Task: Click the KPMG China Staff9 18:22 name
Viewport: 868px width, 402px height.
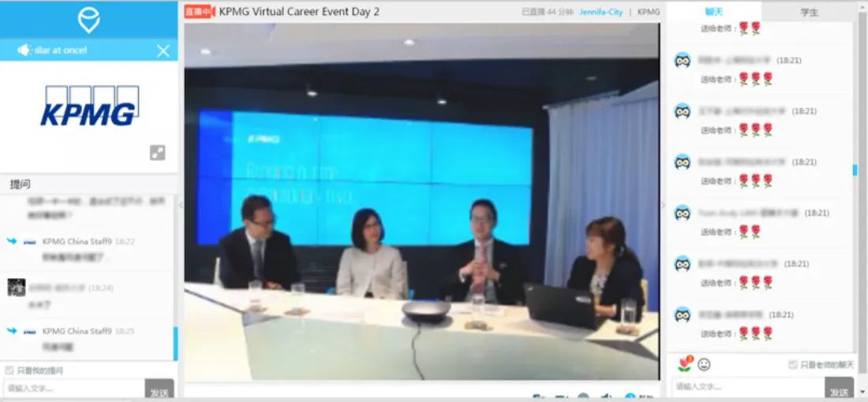Action: coord(77,242)
